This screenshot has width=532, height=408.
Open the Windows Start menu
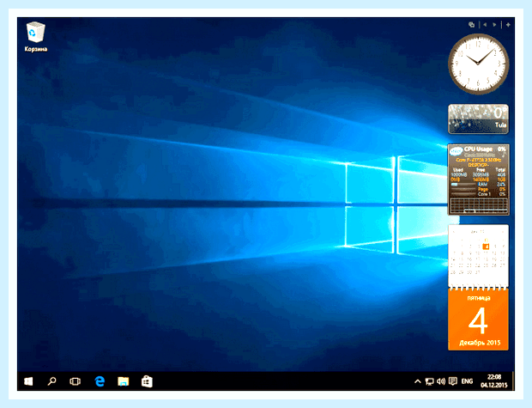28,381
